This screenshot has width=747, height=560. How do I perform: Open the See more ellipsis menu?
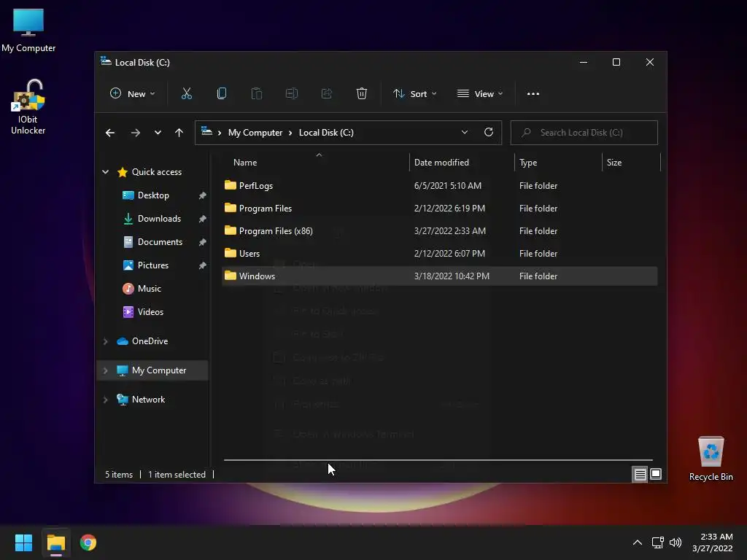[533, 94]
